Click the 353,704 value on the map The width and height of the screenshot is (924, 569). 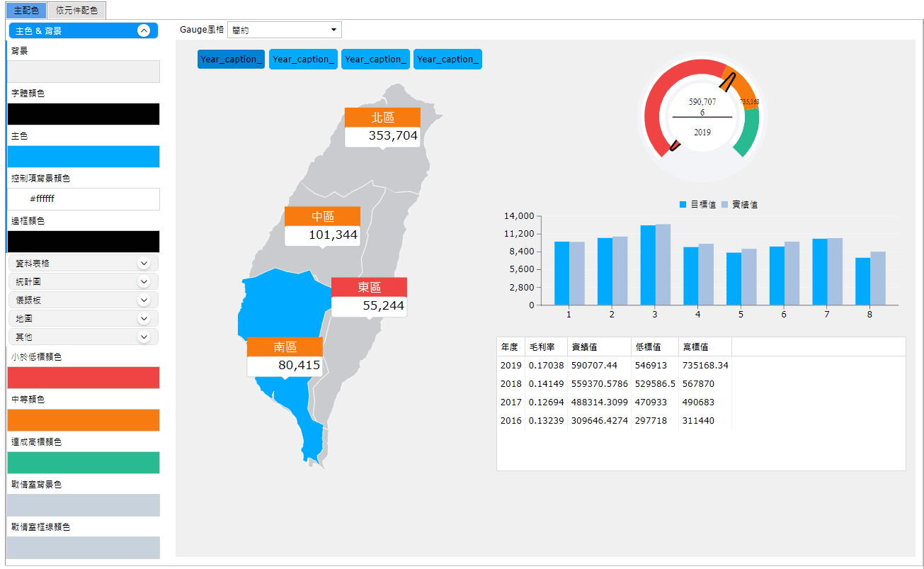click(393, 136)
